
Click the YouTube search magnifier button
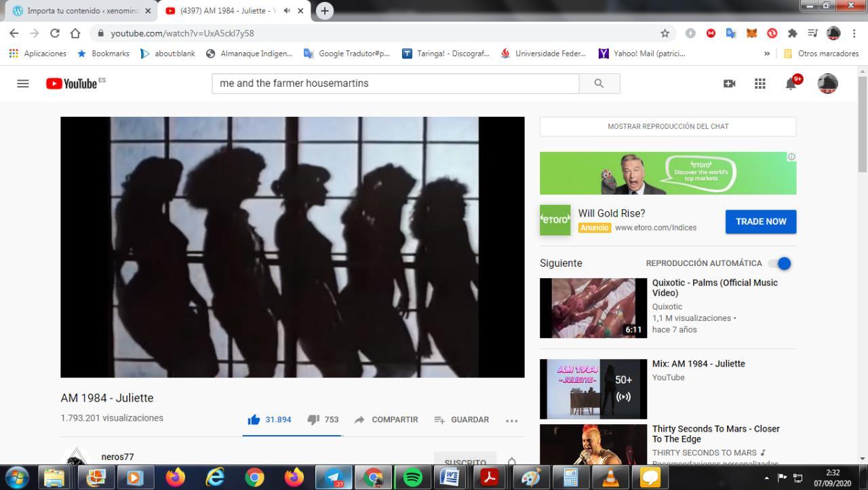[x=599, y=83]
